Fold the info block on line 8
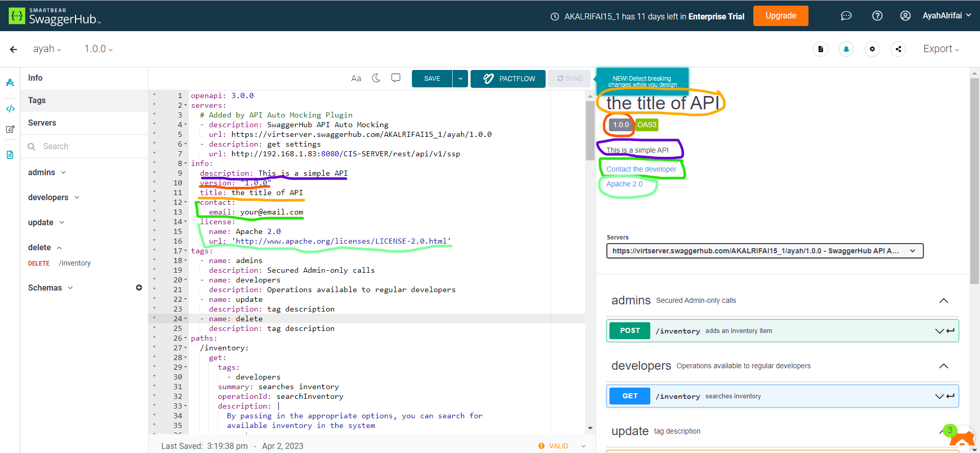Viewport: 980px width, 453px height. pos(185,164)
